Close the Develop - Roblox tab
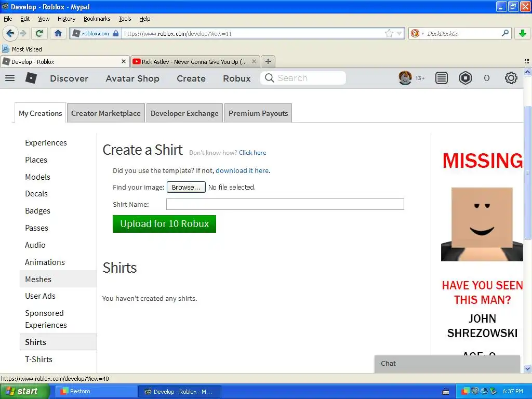This screenshot has width=532, height=399. 124,61
